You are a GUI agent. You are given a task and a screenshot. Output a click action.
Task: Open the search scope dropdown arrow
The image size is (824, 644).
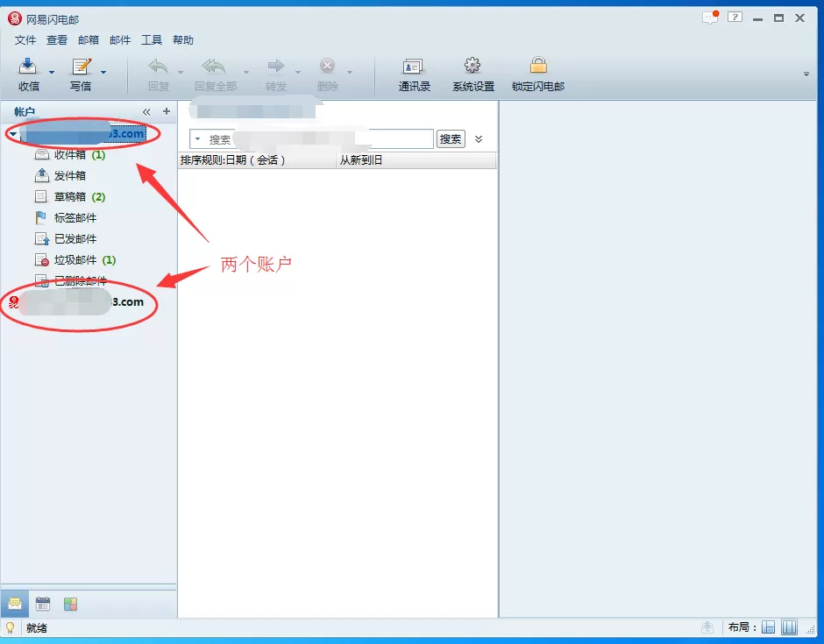[x=197, y=139]
